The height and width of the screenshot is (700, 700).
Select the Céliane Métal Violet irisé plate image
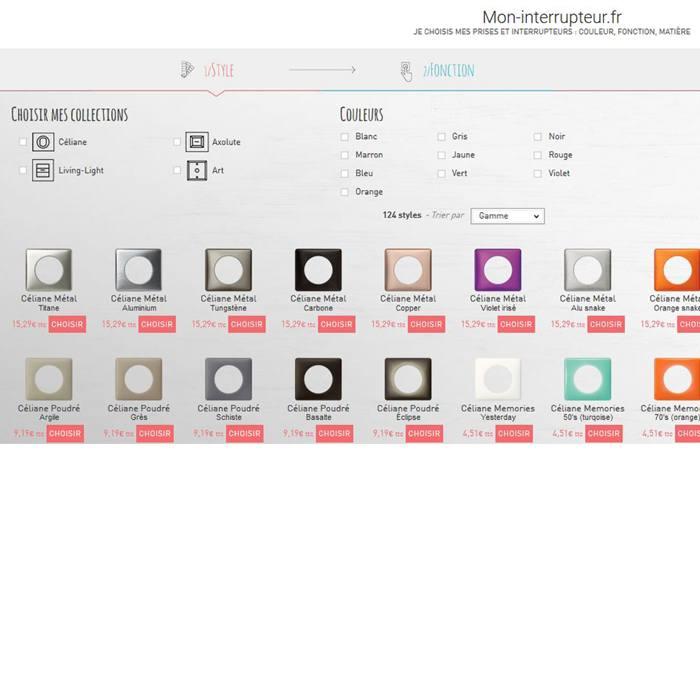[498, 270]
